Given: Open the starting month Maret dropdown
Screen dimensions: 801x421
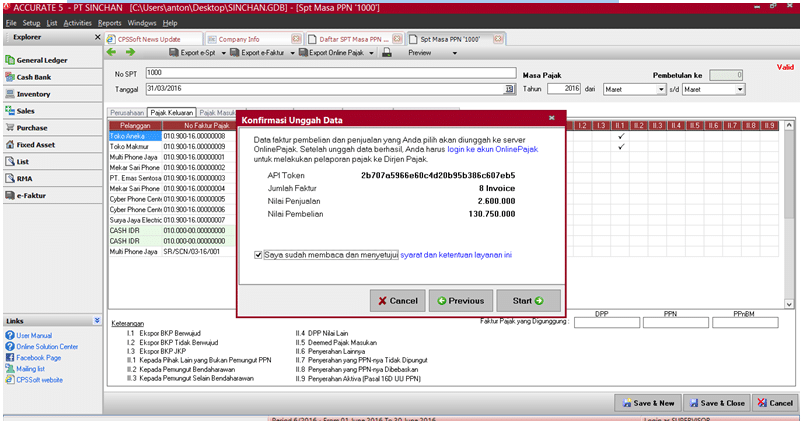Looking at the screenshot, I should click(x=661, y=89).
